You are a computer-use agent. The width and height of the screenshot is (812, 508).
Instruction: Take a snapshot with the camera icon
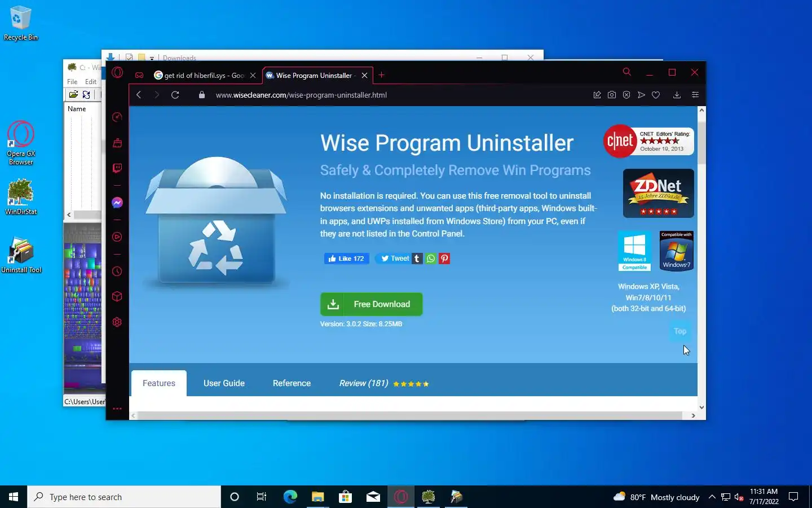(x=612, y=95)
